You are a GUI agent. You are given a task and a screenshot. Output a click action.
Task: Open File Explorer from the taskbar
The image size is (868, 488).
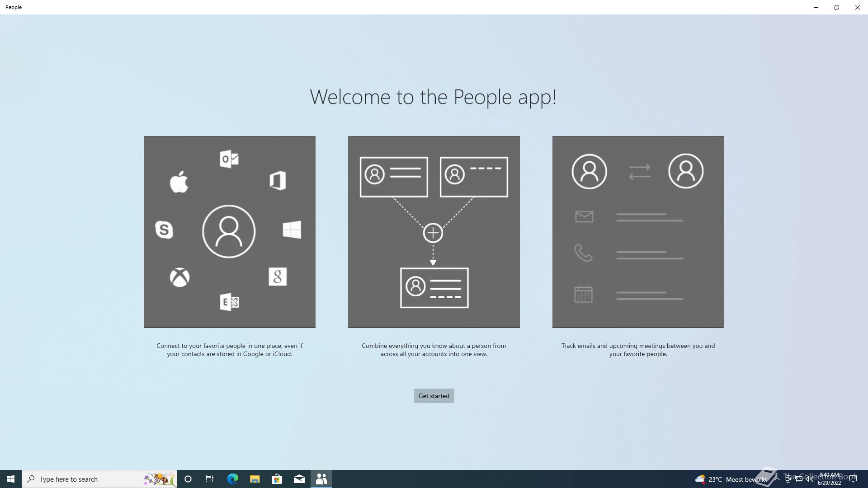click(255, 479)
